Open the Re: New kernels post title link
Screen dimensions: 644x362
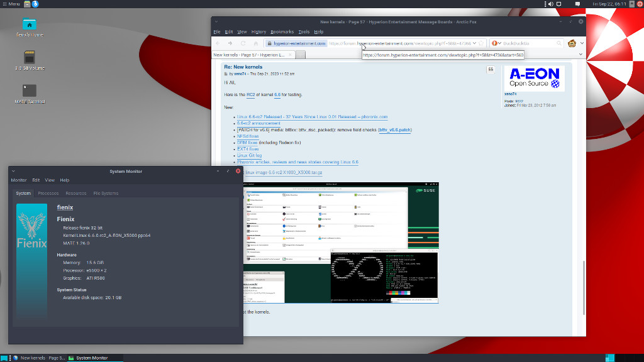[243, 67]
